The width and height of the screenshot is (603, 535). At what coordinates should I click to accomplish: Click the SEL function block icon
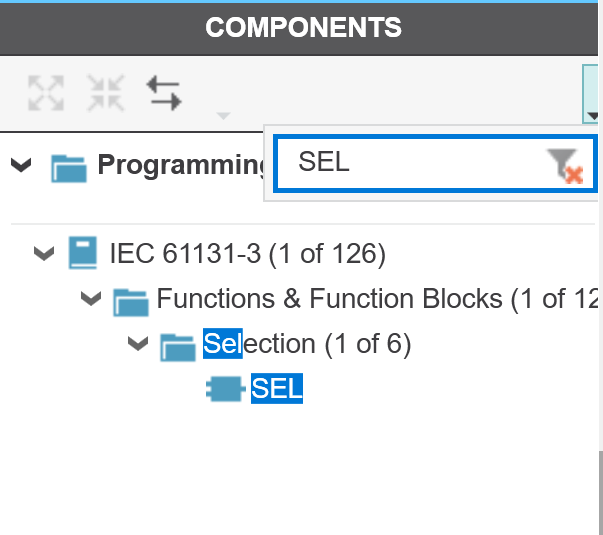(x=224, y=389)
